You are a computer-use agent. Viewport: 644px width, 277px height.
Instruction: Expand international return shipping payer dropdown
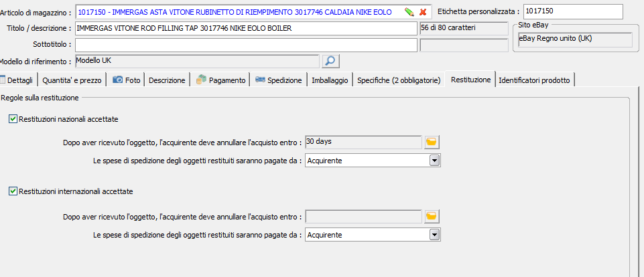tap(434, 235)
